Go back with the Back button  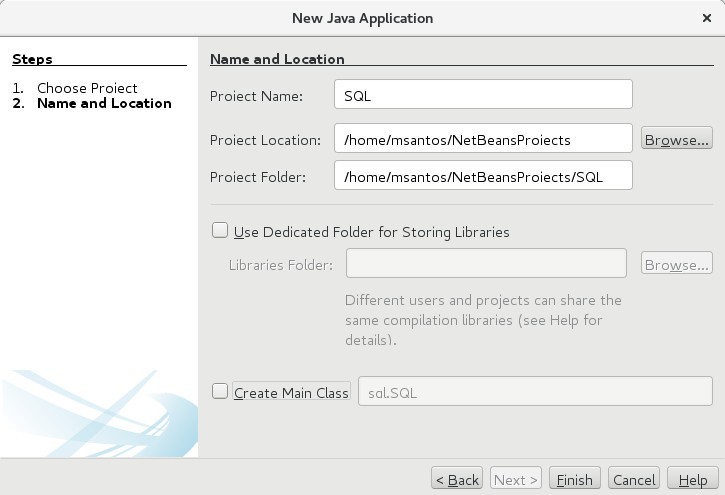pyautogui.click(x=457, y=480)
